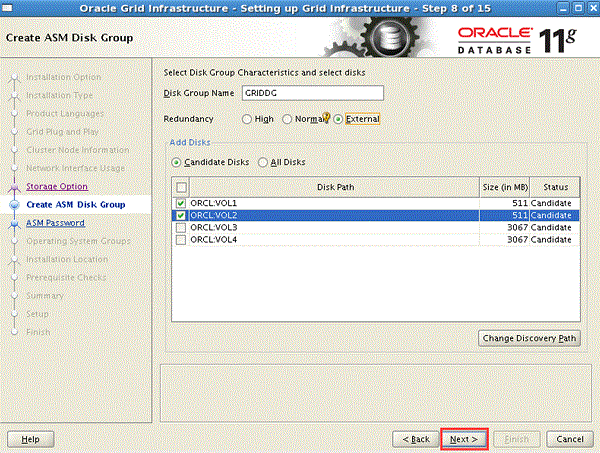This screenshot has width=600, height=453.
Task: Cancel the Grid Infrastructure installer
Action: pos(570,439)
